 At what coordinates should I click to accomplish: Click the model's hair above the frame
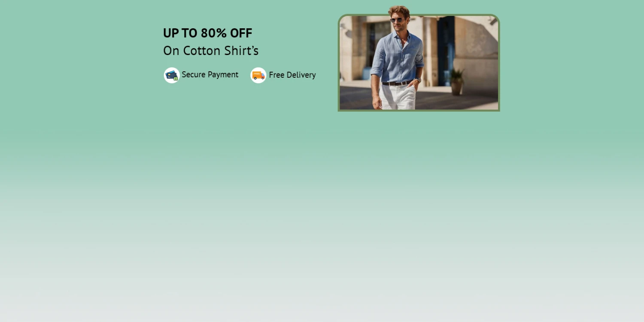399,10
